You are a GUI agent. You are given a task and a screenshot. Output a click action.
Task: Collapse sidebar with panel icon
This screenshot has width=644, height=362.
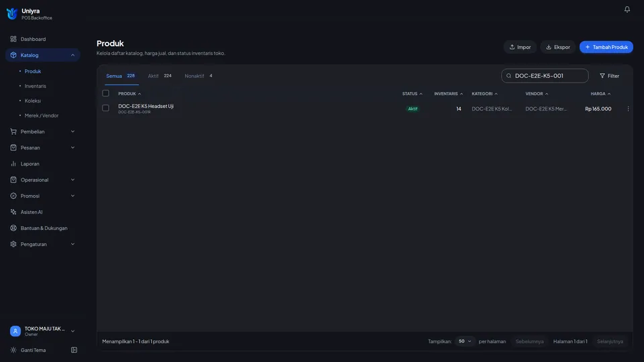click(74, 350)
